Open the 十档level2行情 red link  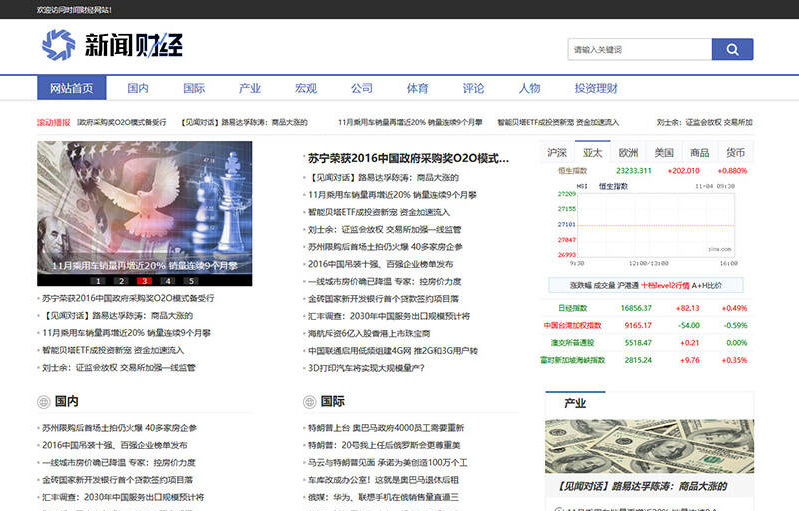pos(665,285)
